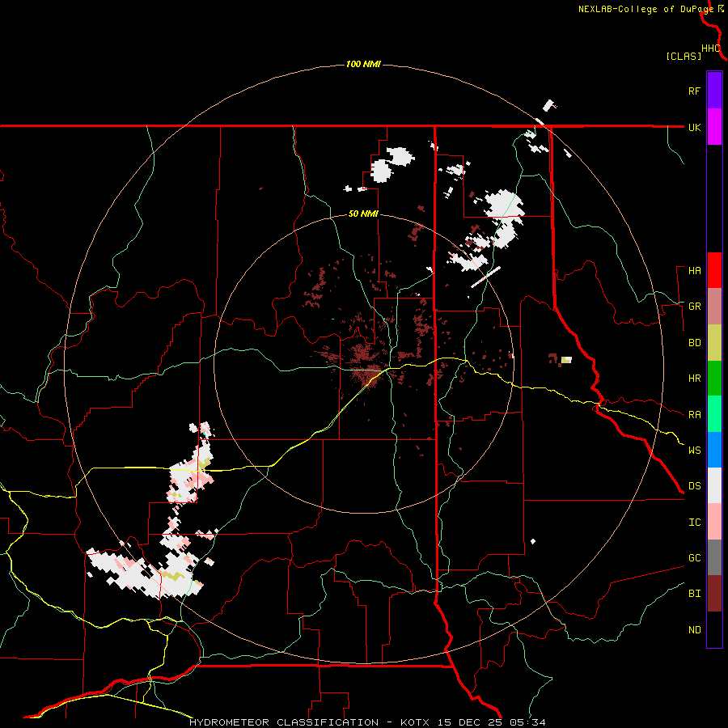
Task: Click the WS blue legend swatch
Action: tap(714, 450)
